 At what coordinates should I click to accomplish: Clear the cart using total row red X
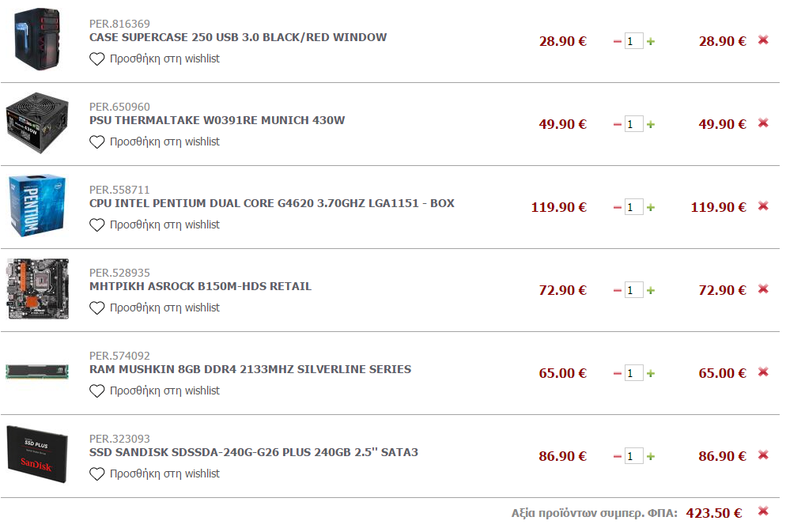point(763,511)
